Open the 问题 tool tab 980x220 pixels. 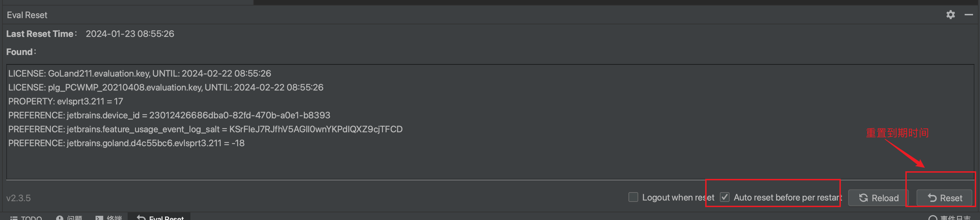pyautogui.click(x=69, y=217)
